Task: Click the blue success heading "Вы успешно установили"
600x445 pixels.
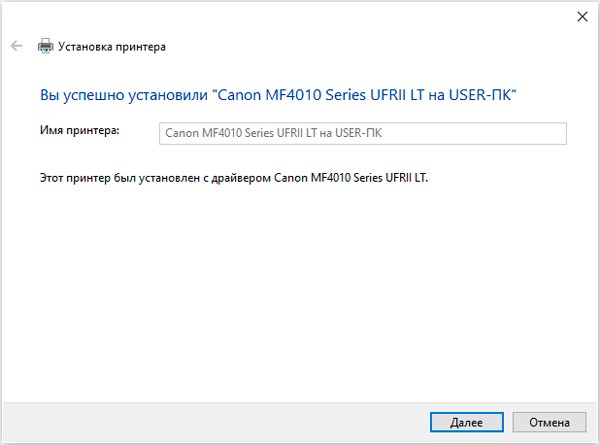Action: tap(124, 95)
